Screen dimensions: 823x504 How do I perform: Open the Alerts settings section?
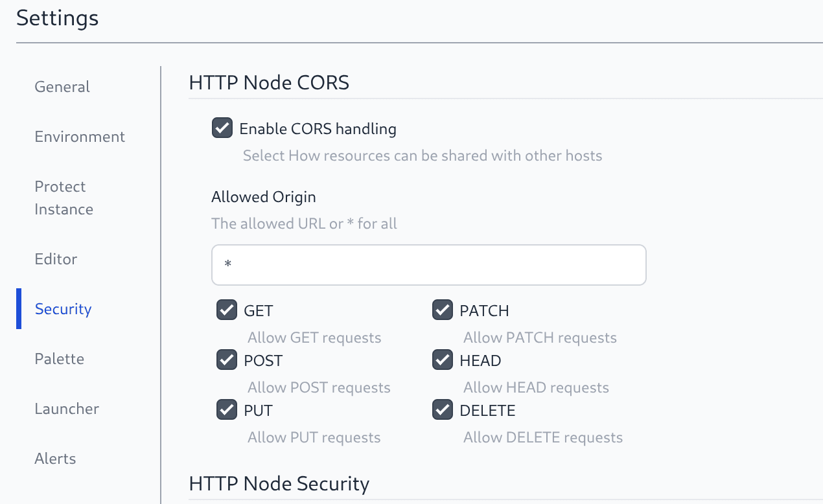click(55, 459)
